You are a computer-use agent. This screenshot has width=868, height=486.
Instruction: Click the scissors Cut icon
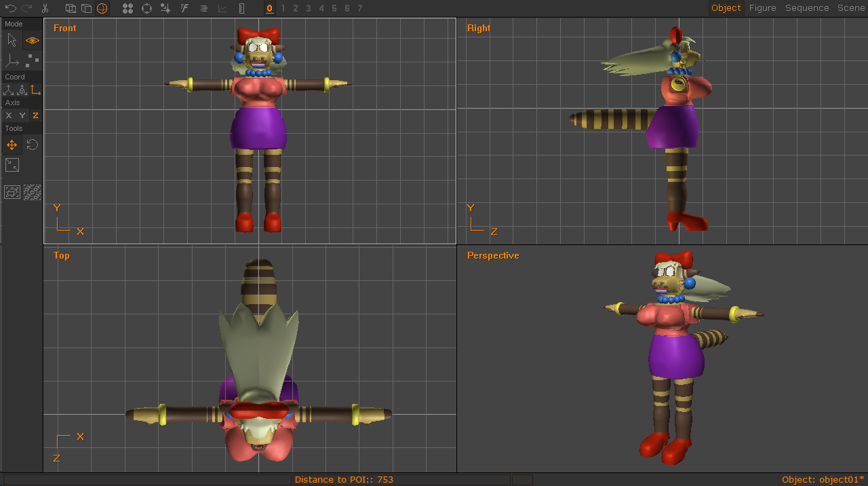[x=45, y=8]
